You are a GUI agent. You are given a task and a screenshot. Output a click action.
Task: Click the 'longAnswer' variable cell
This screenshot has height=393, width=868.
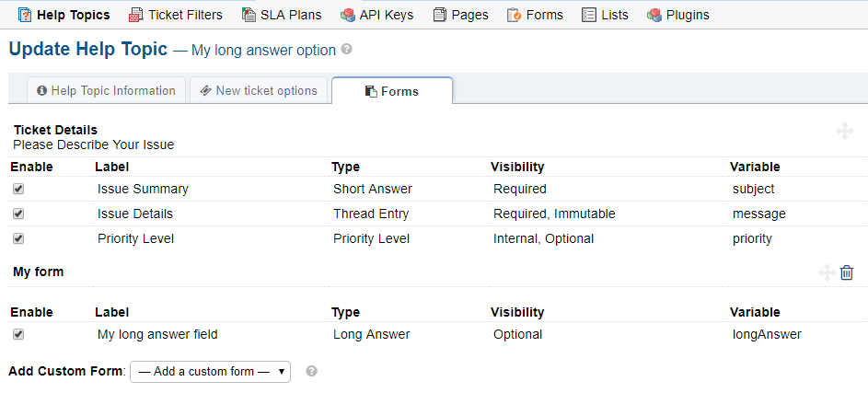coord(767,334)
